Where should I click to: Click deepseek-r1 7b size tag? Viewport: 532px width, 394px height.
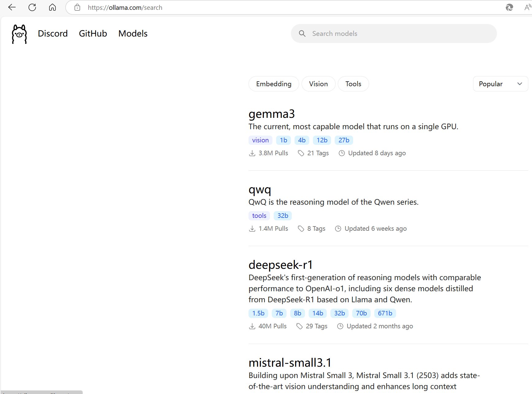[x=279, y=313]
